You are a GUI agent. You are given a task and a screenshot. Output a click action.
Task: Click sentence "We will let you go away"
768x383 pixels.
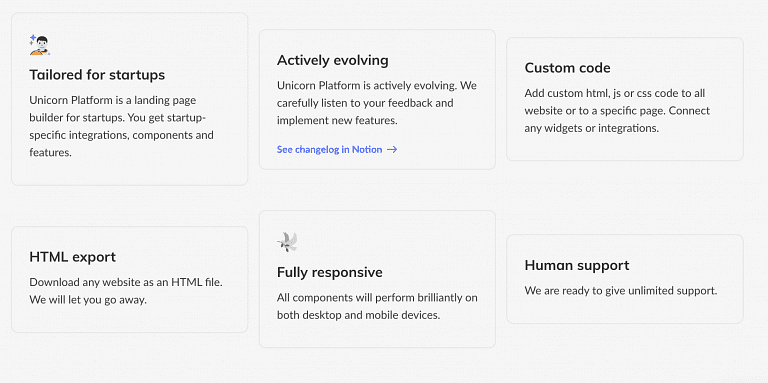(x=88, y=300)
